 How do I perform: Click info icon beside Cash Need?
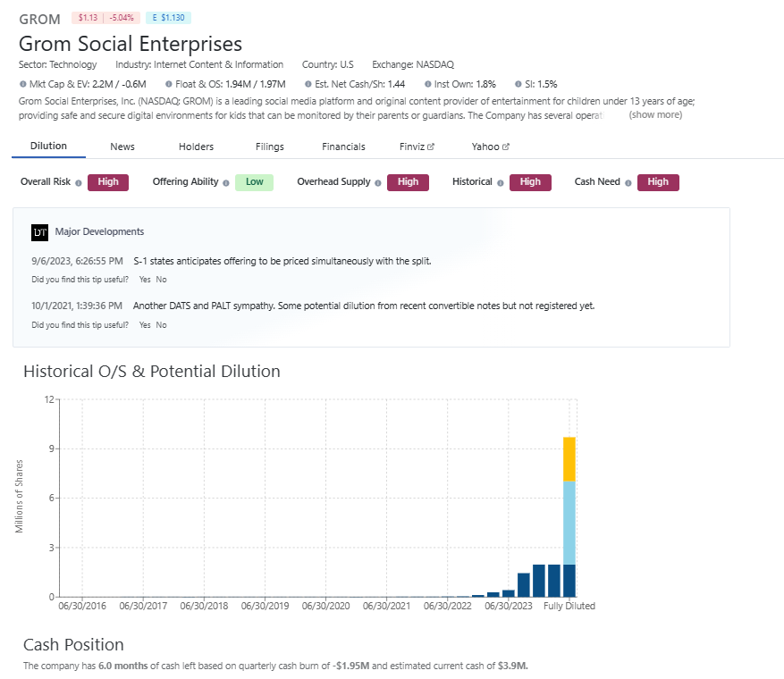pyautogui.click(x=628, y=182)
